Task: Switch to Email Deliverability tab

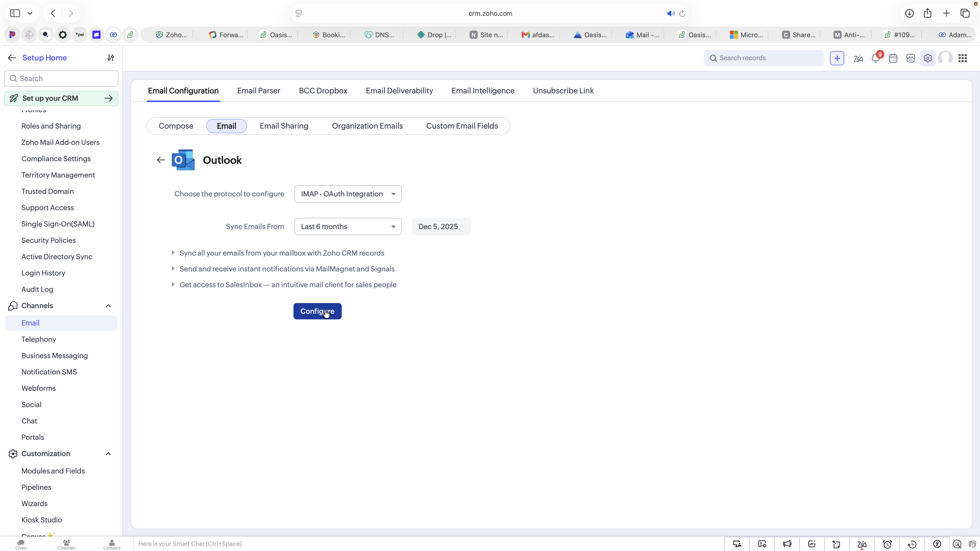Action: pos(399,91)
